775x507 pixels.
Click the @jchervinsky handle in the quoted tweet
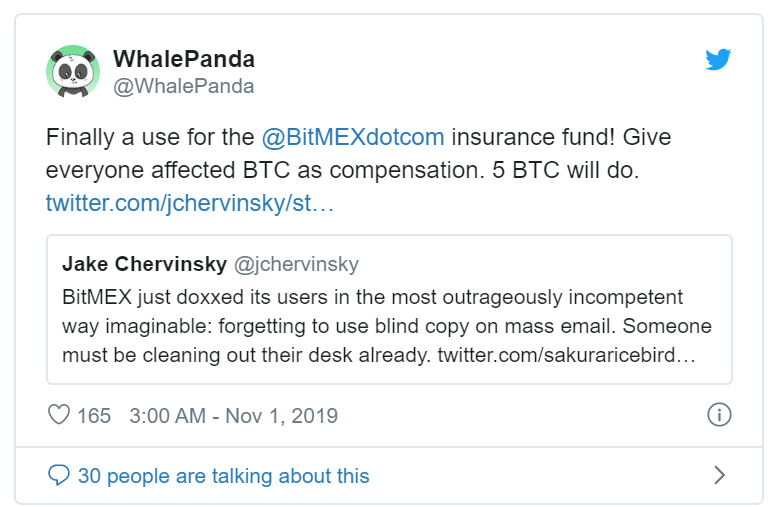pos(296,264)
